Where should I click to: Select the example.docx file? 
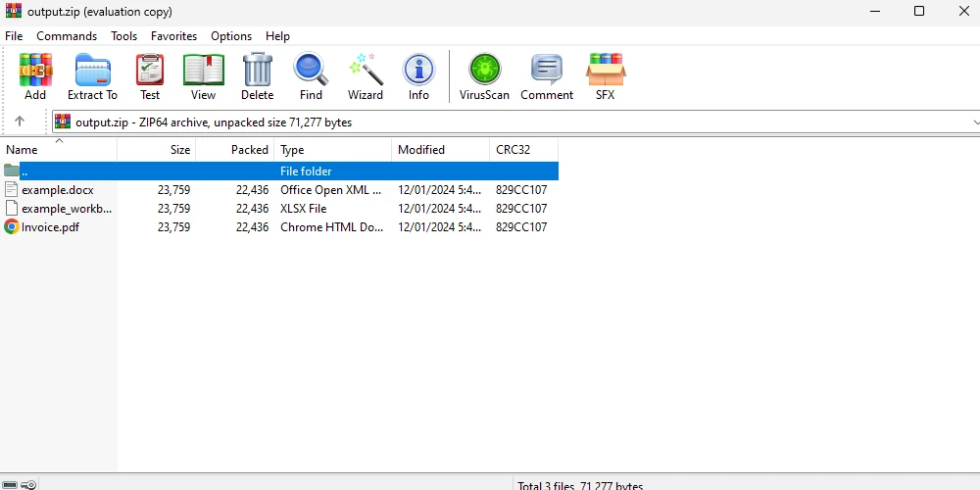58,190
